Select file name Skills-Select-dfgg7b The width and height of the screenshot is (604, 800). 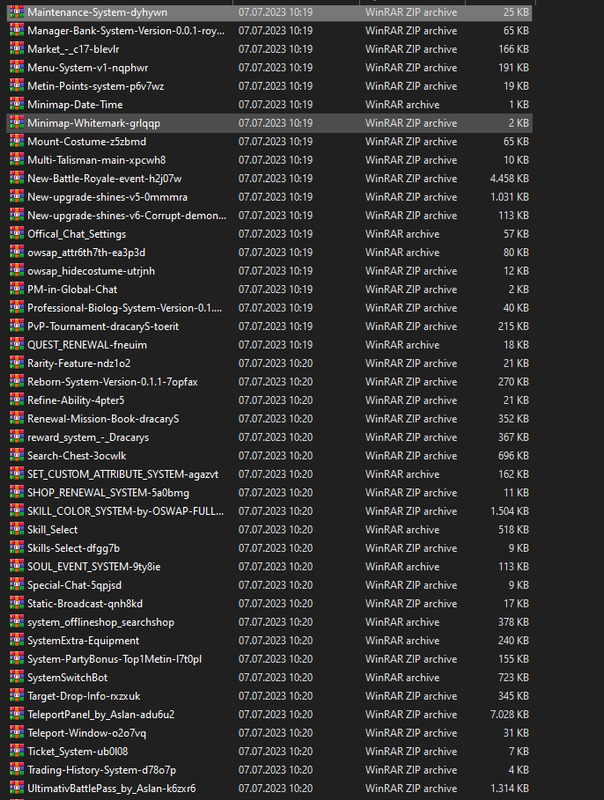(73, 548)
